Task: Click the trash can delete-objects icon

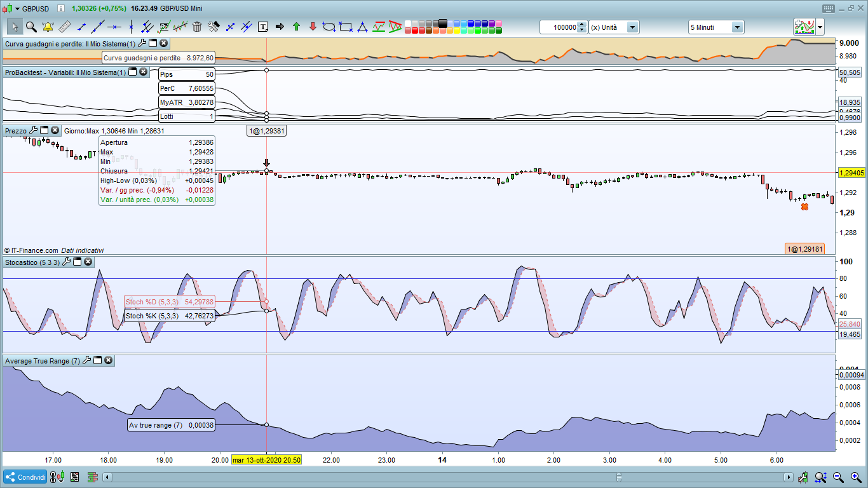Action: pos(197,27)
